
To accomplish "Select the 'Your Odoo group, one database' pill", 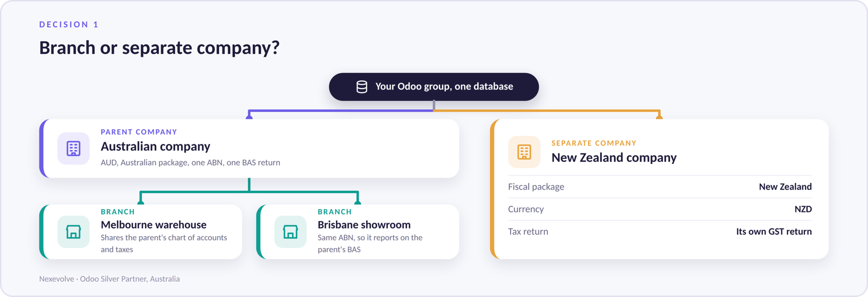I will coord(434,87).
